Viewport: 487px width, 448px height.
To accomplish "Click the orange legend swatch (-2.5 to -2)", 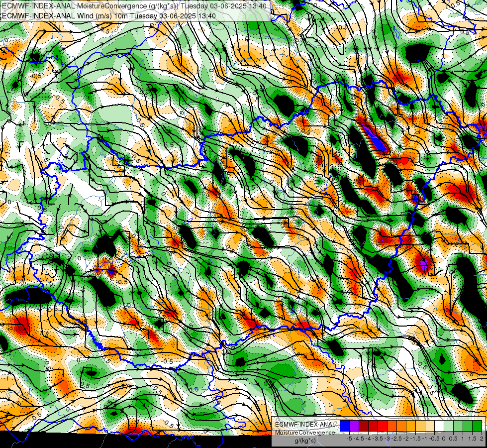I will (x=401, y=426).
